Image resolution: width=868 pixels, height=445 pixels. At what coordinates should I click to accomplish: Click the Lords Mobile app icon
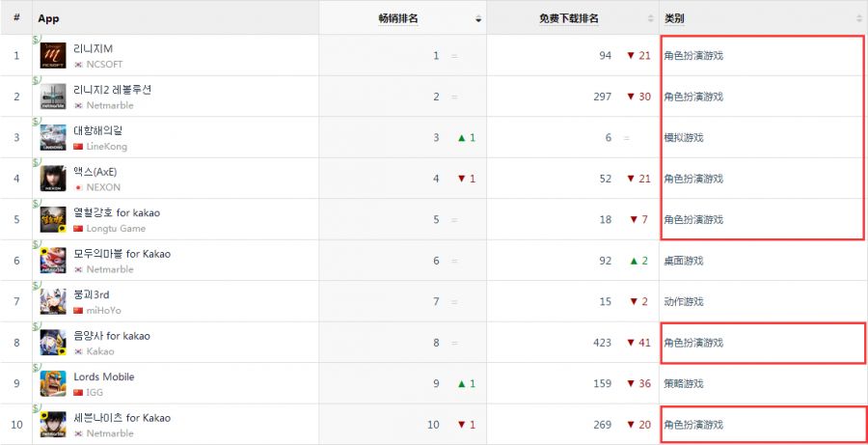[x=53, y=383]
